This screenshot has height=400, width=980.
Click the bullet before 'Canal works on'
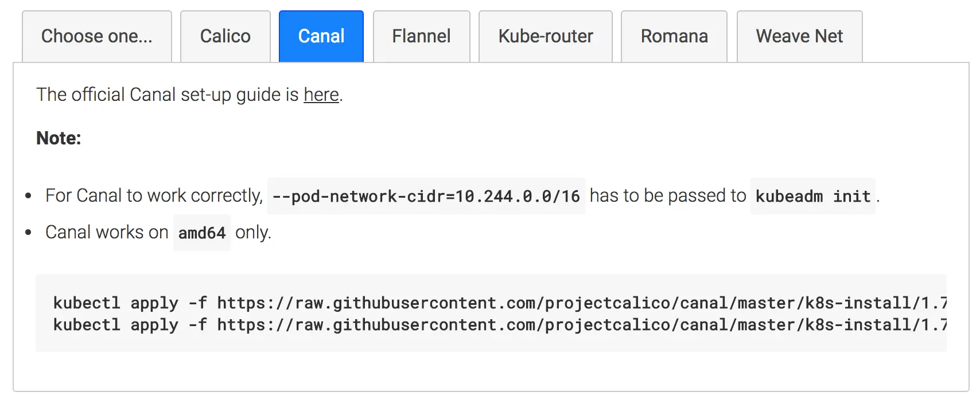point(28,233)
